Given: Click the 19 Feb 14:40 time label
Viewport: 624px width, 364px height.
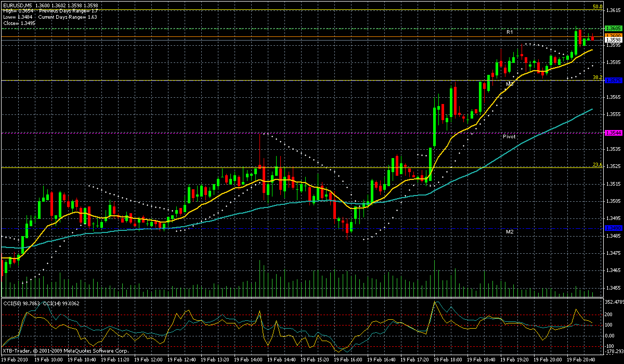Looking at the screenshot, I should pyautogui.click(x=282, y=359).
